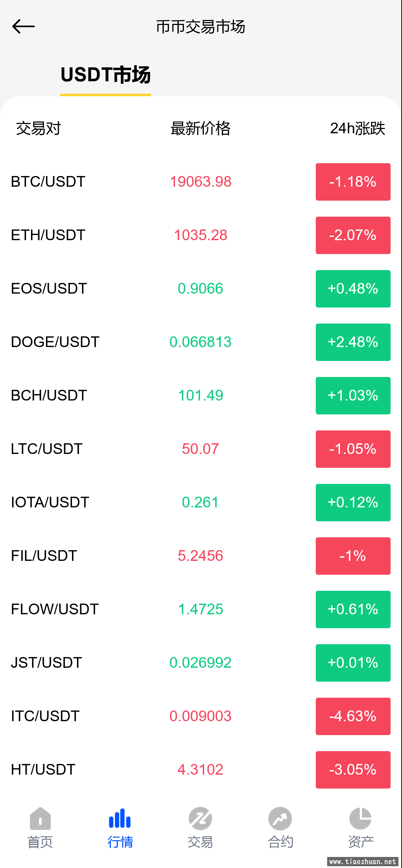The height and width of the screenshot is (868, 402).
Task: Tap the EOS/USDT +0.48% badge
Action: point(353,289)
